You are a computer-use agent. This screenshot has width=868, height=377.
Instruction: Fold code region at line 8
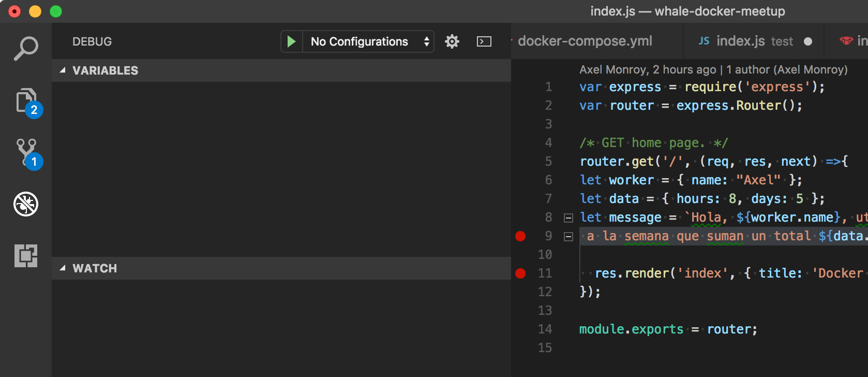pos(568,218)
